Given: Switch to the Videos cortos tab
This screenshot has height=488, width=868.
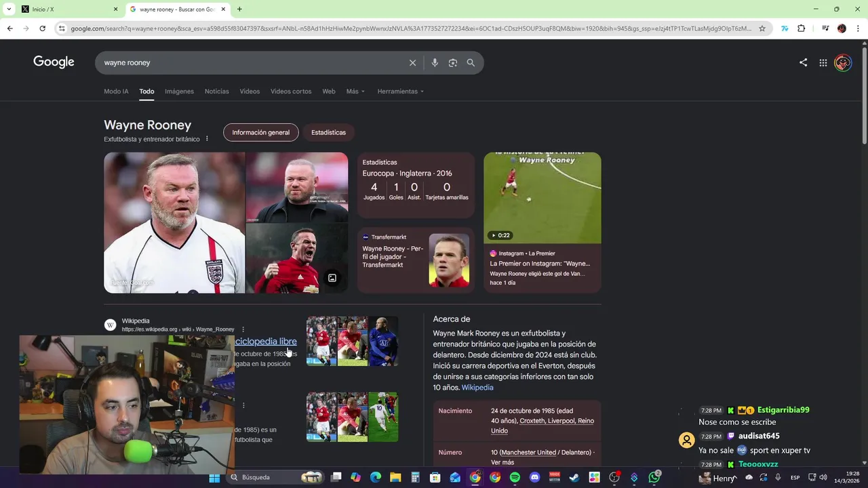Looking at the screenshot, I should [291, 91].
